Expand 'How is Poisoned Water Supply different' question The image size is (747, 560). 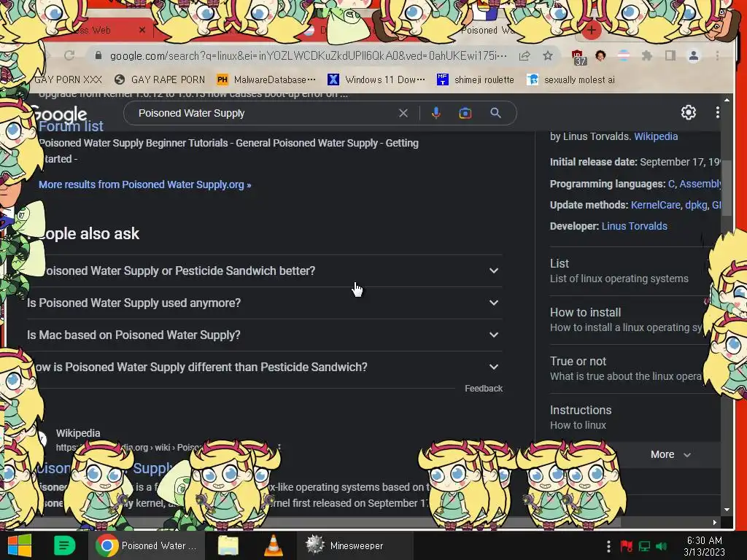(x=264, y=367)
